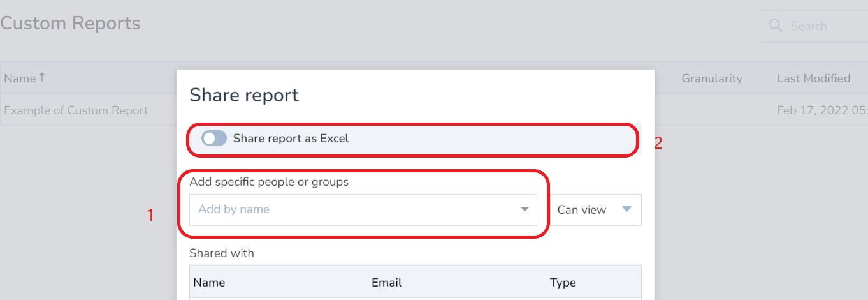Click the Type column header in Shared with
Viewport: 868px width, 300px height.
point(563,282)
